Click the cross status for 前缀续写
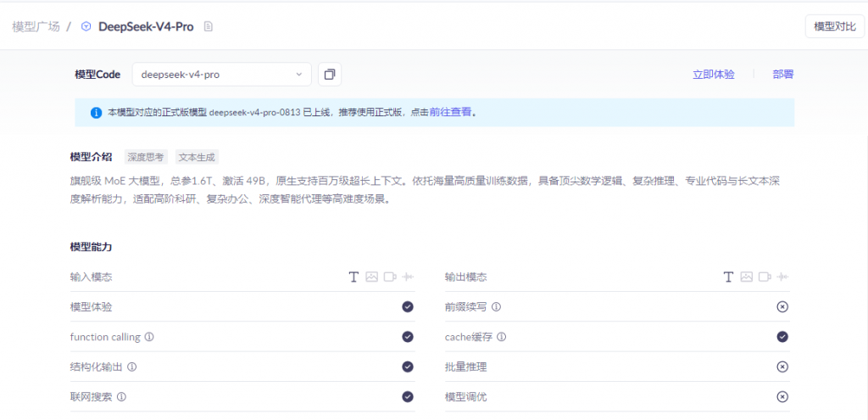The height and width of the screenshot is (420, 868). (x=782, y=307)
